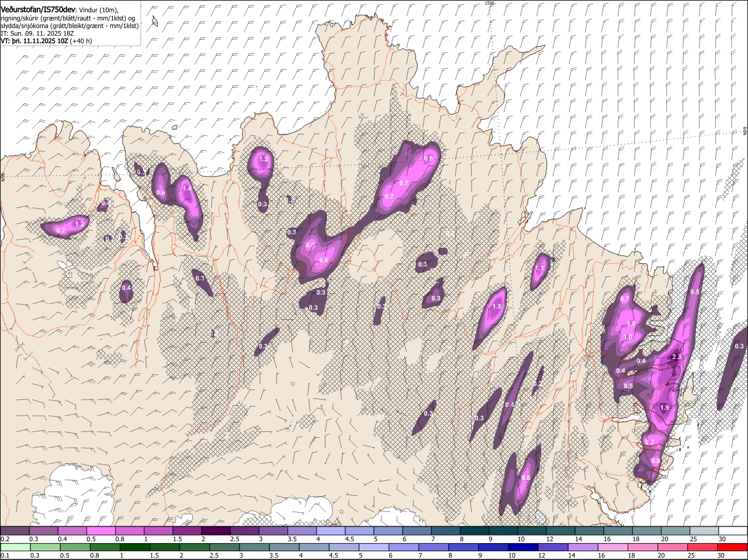The width and height of the screenshot is (748, 560).
Task: Select upper legend swatch between 8 and 9
Action: [x=475, y=531]
